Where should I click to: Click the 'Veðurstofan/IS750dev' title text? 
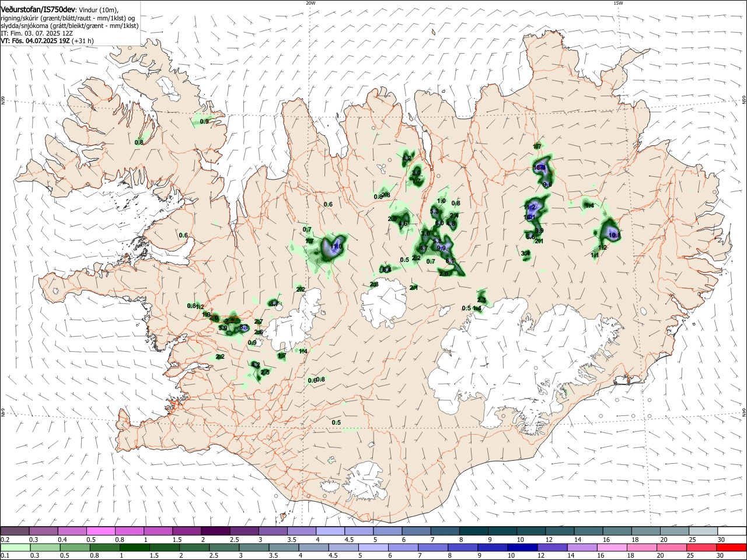pos(38,10)
